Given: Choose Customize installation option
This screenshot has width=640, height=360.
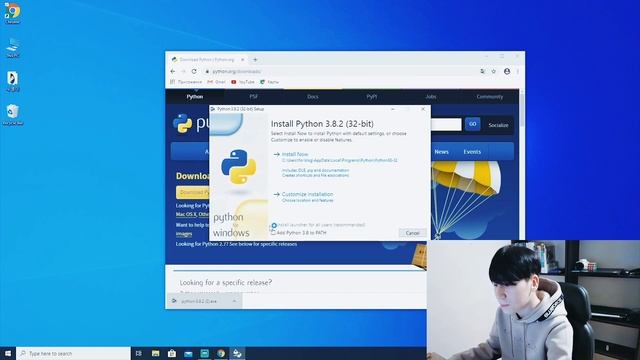Looking at the screenshot, I should click(307, 194).
